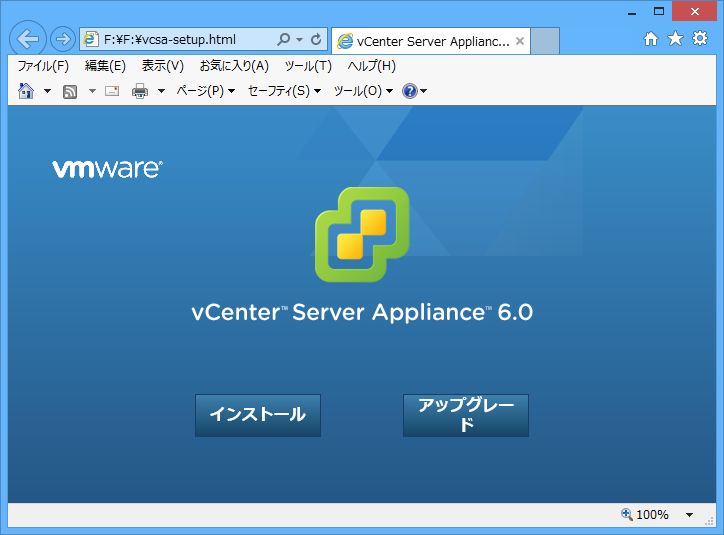The height and width of the screenshot is (535, 724).
Task: Expand the zoom level dropdown arrow
Action: point(689,515)
